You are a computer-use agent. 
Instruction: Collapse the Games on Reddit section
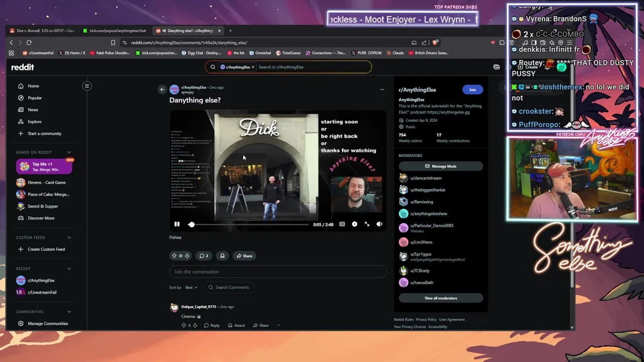(69, 152)
